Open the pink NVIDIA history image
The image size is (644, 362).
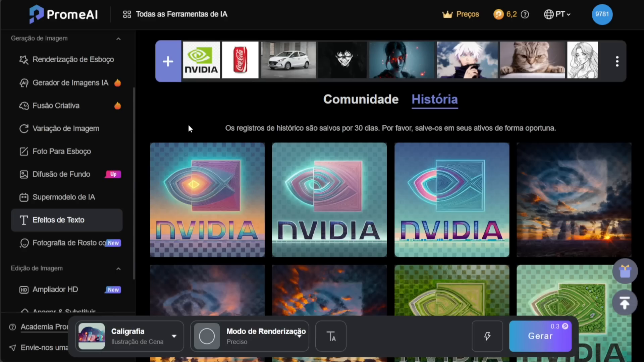tap(329, 200)
